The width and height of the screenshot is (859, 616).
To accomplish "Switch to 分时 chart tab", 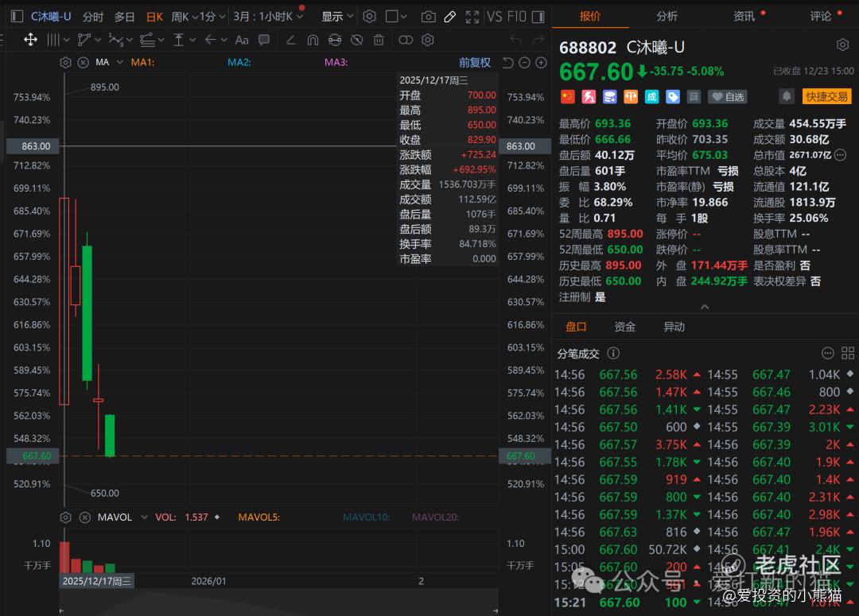I will tap(92, 17).
